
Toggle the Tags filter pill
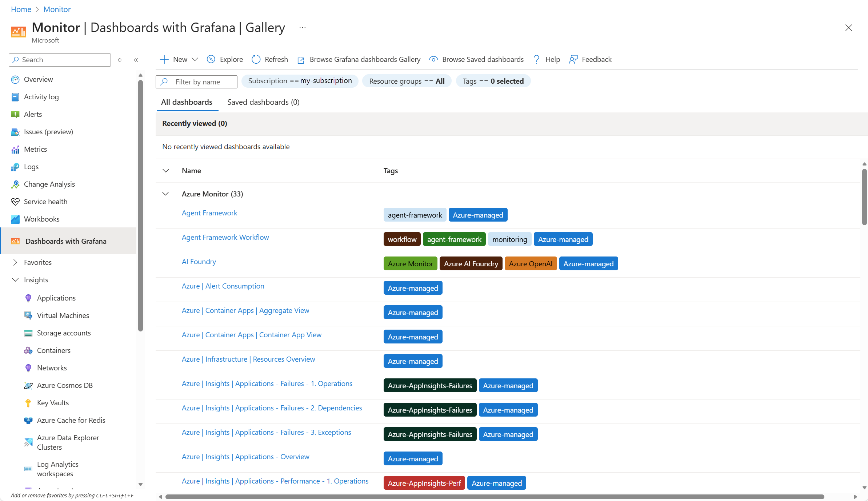coord(493,81)
